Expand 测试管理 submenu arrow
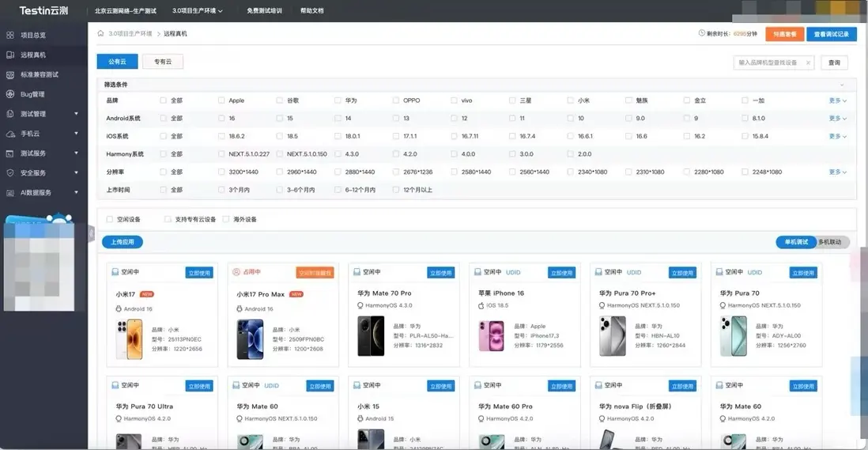This screenshot has height=450, width=868. pyautogui.click(x=76, y=113)
